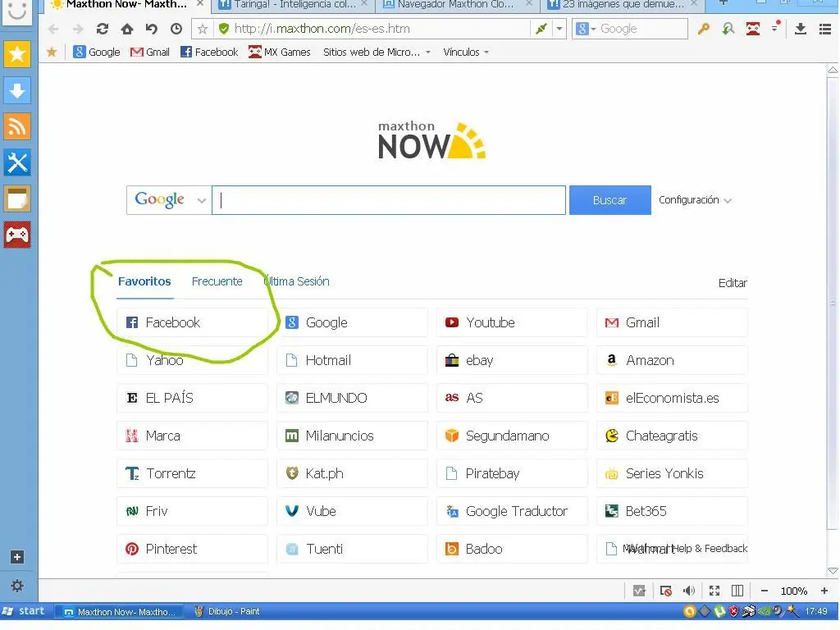Viewport: 840px width, 630px height.
Task: Click the smiley face user avatar
Action: pos(17,11)
